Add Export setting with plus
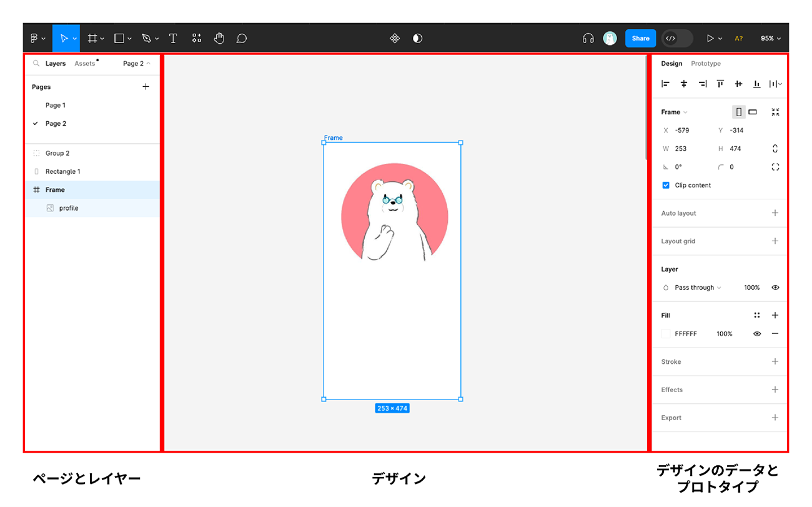The width and height of the screenshot is (812, 507). pyautogui.click(x=775, y=418)
